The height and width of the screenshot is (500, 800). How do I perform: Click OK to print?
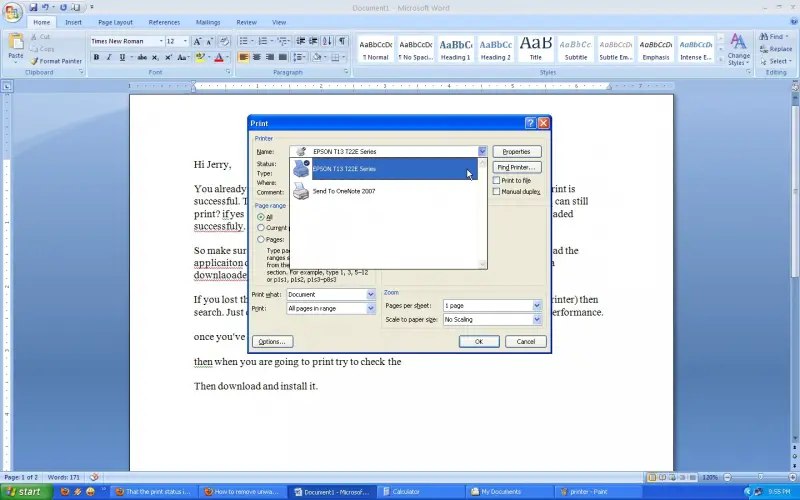(x=479, y=341)
